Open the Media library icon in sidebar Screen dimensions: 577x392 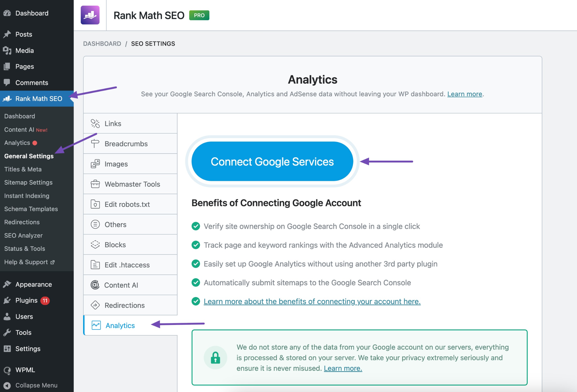pyautogui.click(x=7, y=50)
